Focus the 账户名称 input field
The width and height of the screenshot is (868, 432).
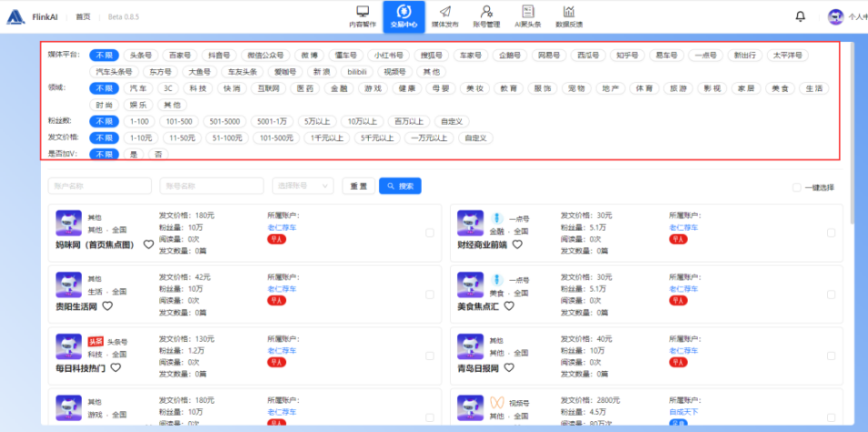click(x=100, y=186)
